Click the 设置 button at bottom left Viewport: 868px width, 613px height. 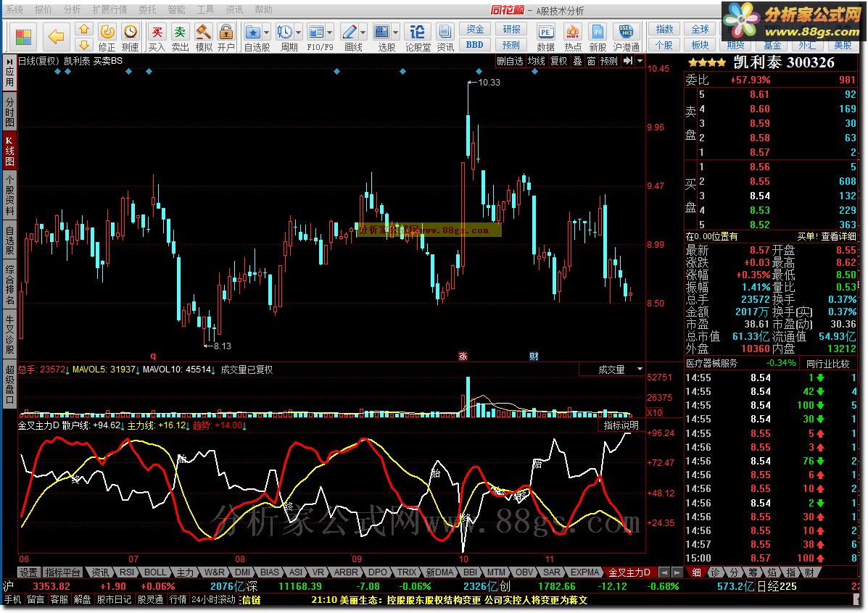point(29,572)
